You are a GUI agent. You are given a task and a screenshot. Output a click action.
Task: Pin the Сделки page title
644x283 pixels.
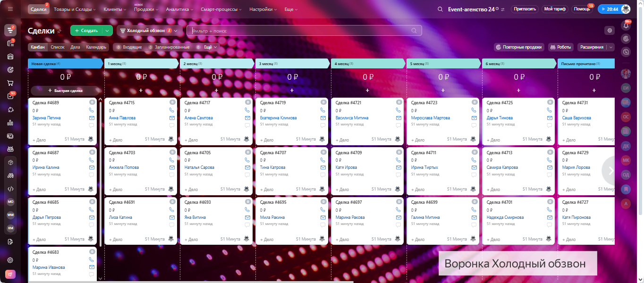click(59, 31)
